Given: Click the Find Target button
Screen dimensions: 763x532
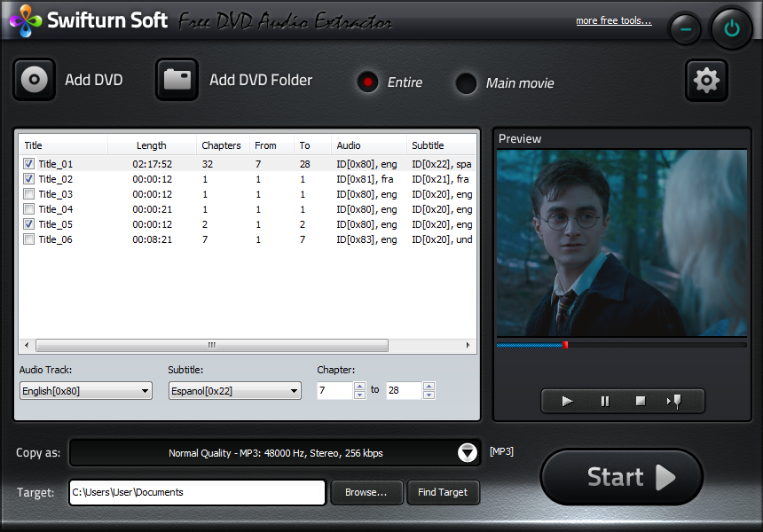Looking at the screenshot, I should 443,492.
